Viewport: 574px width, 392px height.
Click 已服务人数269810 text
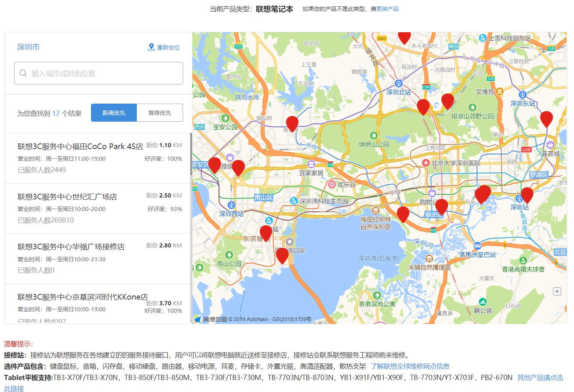point(45,220)
